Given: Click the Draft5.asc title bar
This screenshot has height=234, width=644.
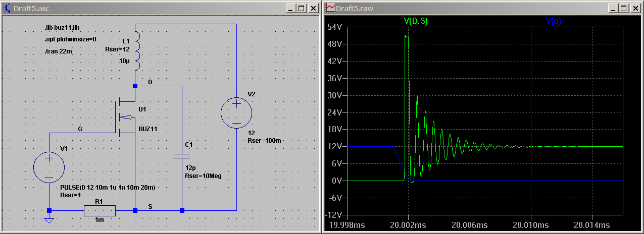Looking at the screenshot, I should (x=161, y=8).
